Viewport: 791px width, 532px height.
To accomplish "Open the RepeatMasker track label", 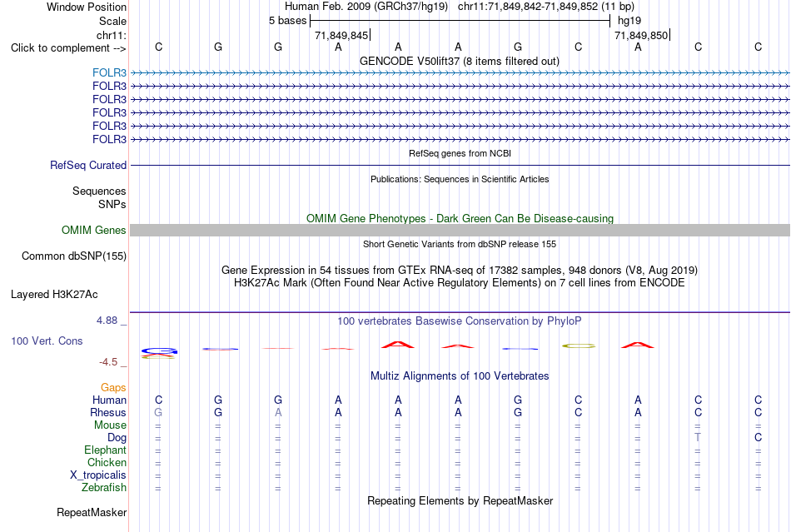I will [x=92, y=513].
